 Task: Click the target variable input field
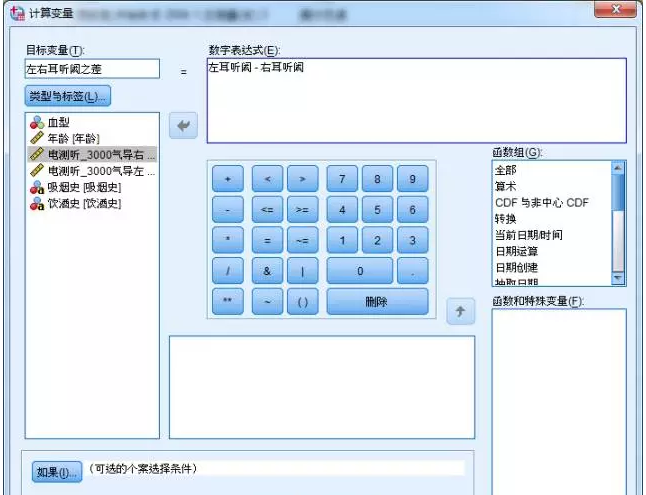coord(92,69)
